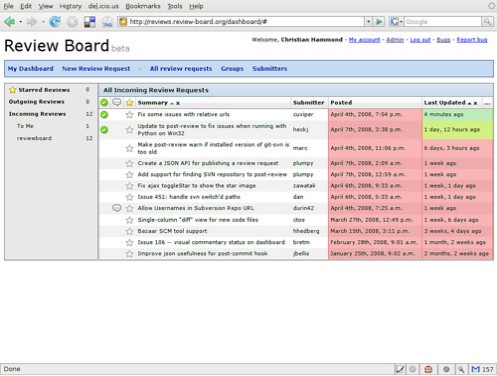
Task: Click the red Posted cell for cuviper's request
Action: [x=375, y=114]
